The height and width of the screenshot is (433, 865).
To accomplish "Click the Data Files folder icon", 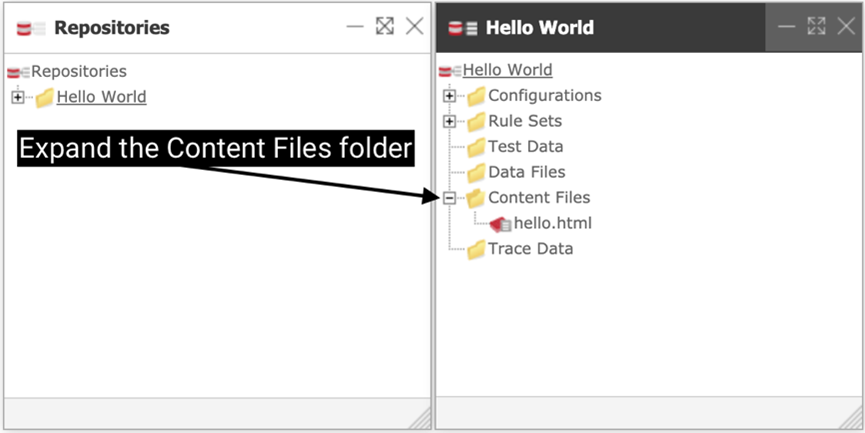I will tap(476, 172).
